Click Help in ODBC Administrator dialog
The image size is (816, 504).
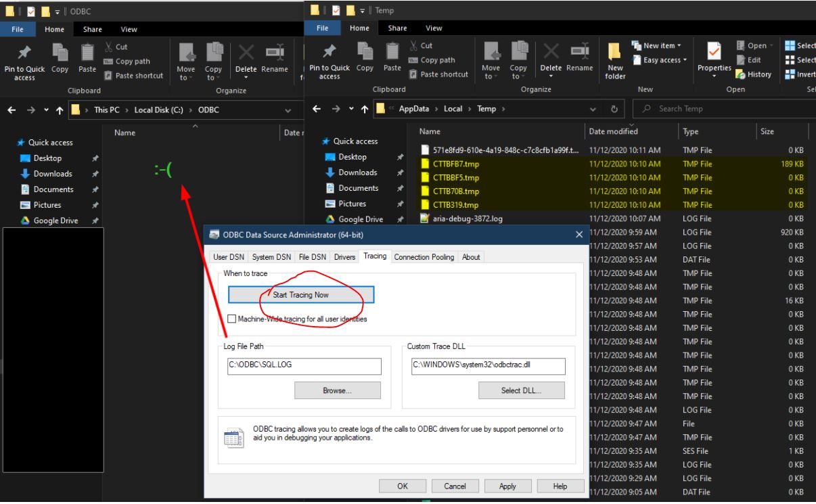click(x=560, y=486)
